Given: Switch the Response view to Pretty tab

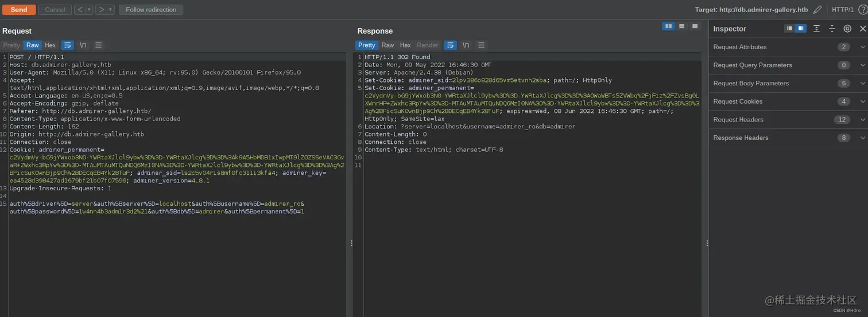Looking at the screenshot, I should pyautogui.click(x=367, y=45).
